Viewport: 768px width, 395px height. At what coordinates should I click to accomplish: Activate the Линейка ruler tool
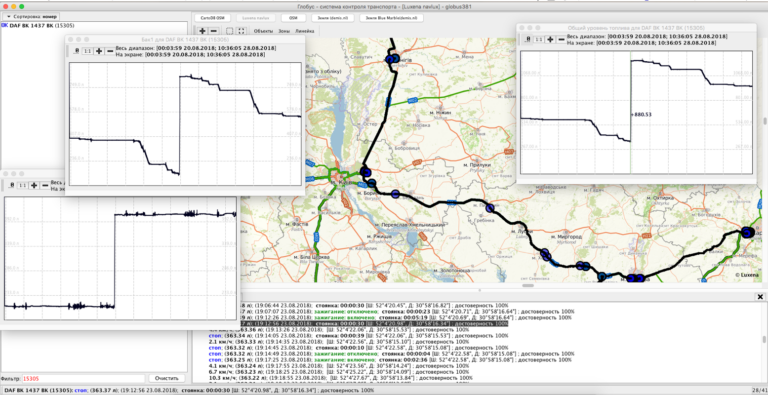pos(305,31)
